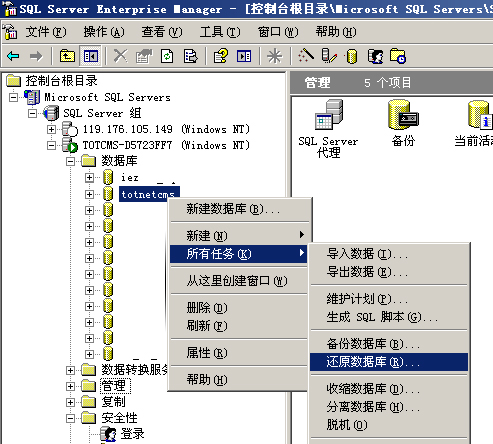Click the Refresh toolbar icon

point(167,56)
